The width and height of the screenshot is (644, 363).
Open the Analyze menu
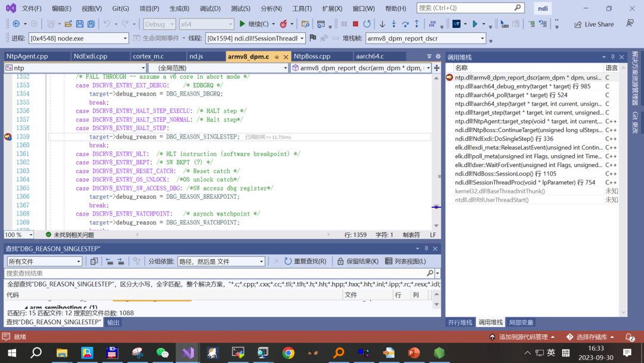tap(271, 8)
